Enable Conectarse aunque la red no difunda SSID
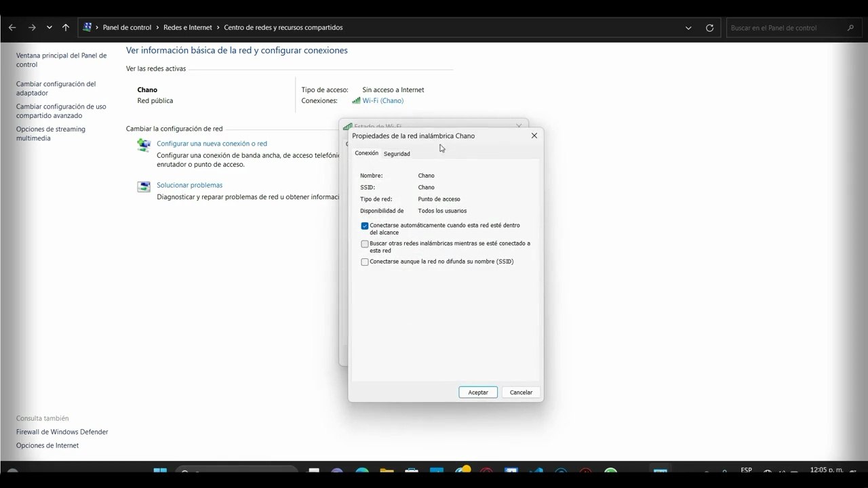Viewport: 868px width, 488px height. pyautogui.click(x=365, y=262)
